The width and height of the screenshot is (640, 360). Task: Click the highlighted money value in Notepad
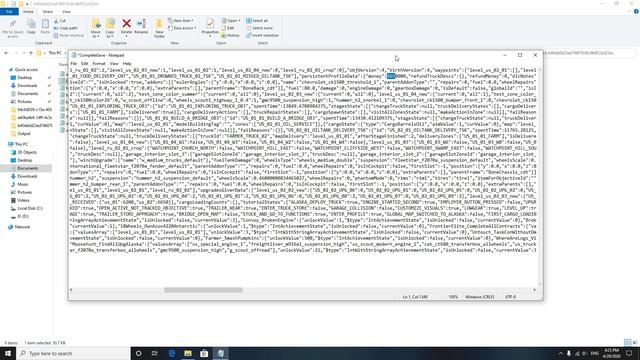click(x=391, y=76)
